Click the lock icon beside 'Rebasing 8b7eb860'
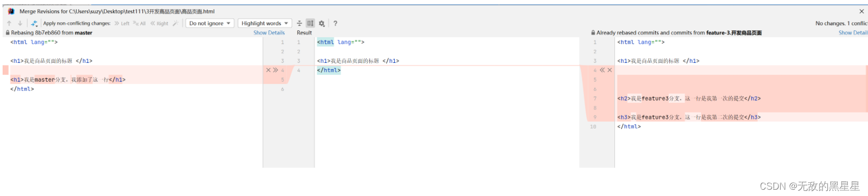Screen dimensions: 868x196 click(x=7, y=32)
